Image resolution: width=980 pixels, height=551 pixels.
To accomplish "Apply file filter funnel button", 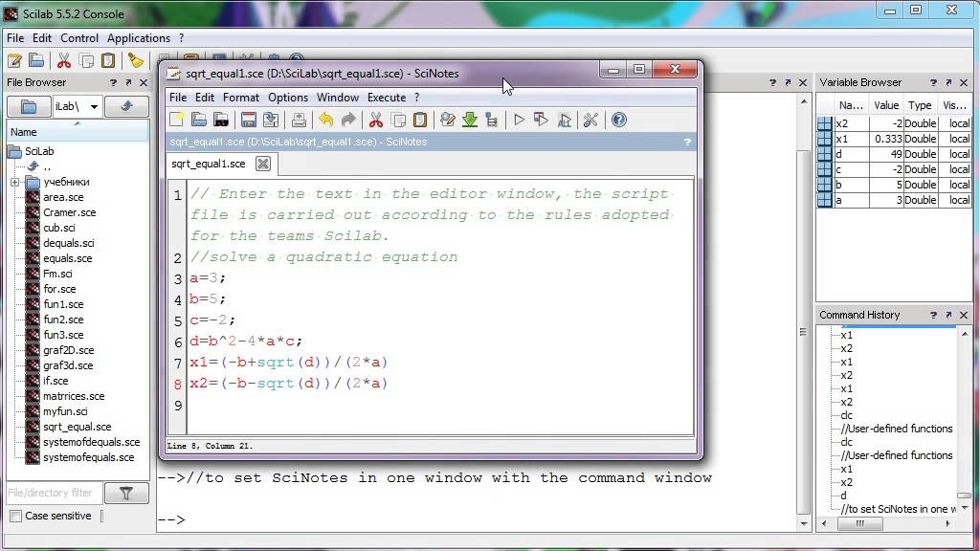I will pyautogui.click(x=126, y=493).
